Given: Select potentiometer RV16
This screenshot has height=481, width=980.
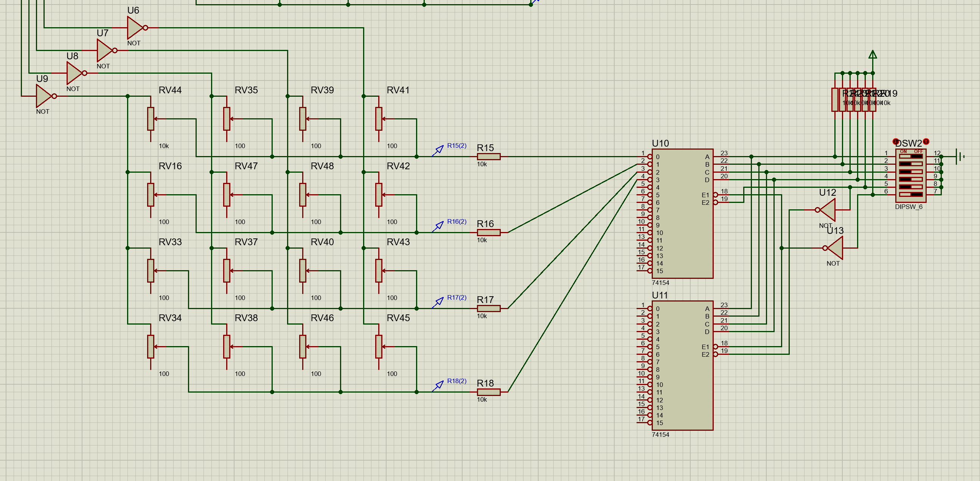Looking at the screenshot, I should click(151, 195).
